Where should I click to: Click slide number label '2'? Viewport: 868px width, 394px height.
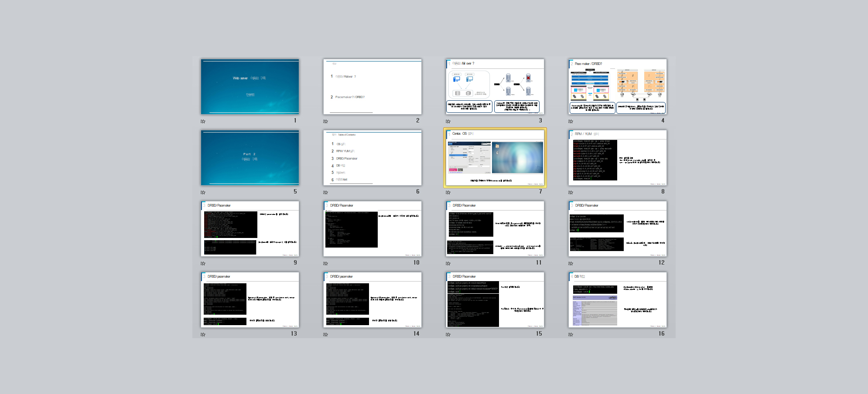point(418,121)
